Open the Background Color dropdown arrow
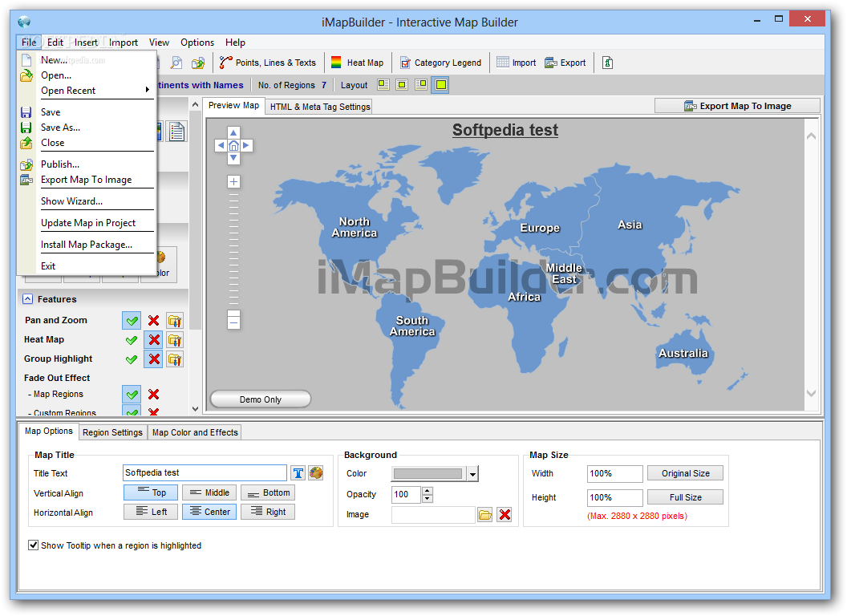This screenshot has width=847, height=616. [472, 474]
